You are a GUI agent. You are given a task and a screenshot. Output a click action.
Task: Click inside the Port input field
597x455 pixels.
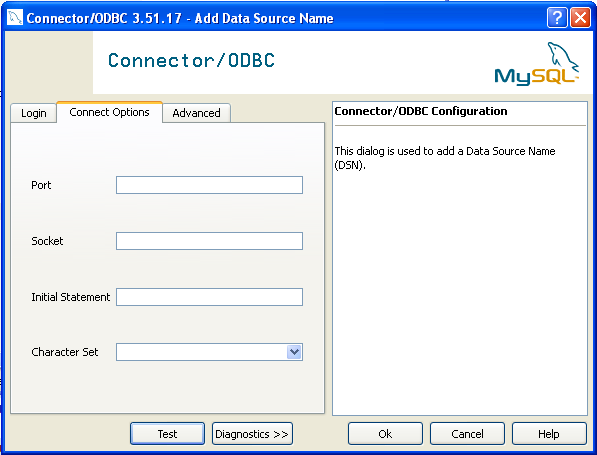point(209,185)
